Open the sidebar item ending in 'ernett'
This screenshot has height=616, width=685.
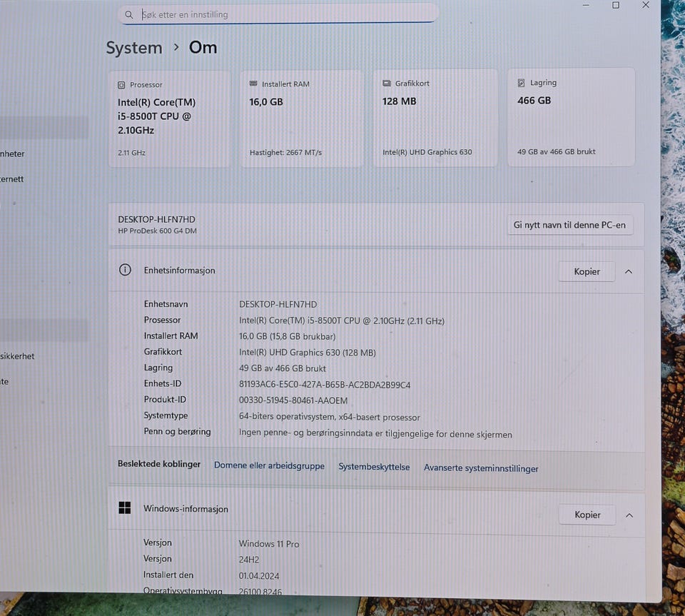point(12,179)
